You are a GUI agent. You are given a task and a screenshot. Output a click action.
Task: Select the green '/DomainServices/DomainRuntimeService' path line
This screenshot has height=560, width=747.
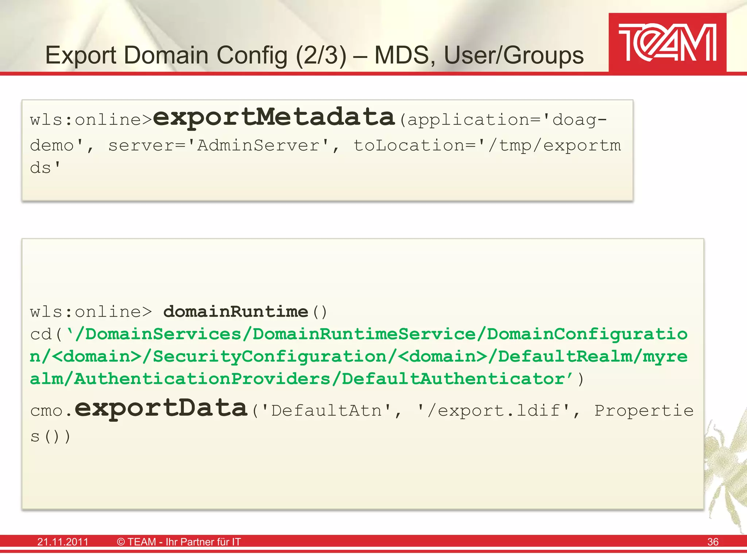point(359,334)
